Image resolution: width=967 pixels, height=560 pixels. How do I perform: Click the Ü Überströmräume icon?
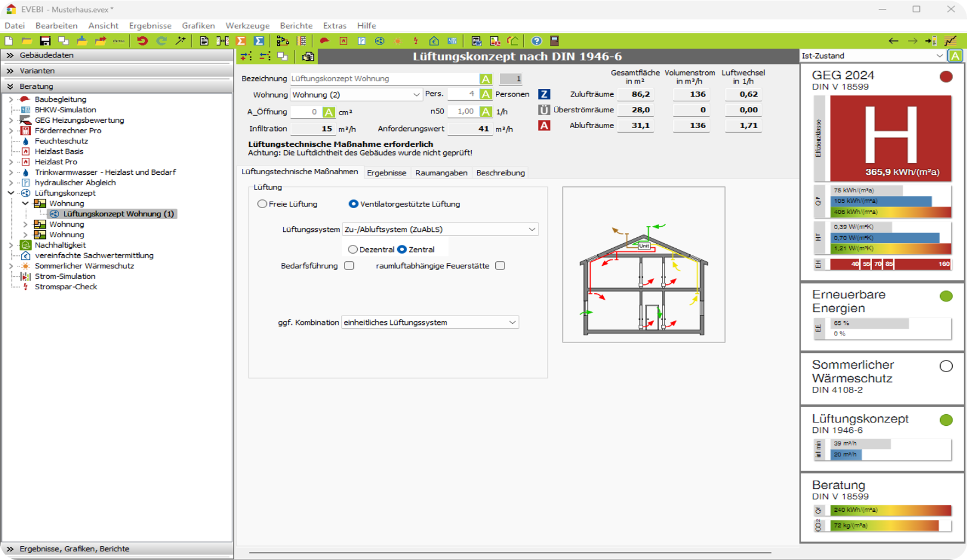click(544, 110)
